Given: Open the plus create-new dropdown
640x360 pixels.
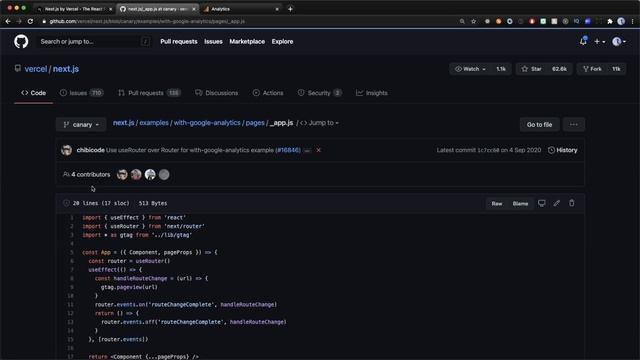Looking at the screenshot, I should click(x=599, y=42).
